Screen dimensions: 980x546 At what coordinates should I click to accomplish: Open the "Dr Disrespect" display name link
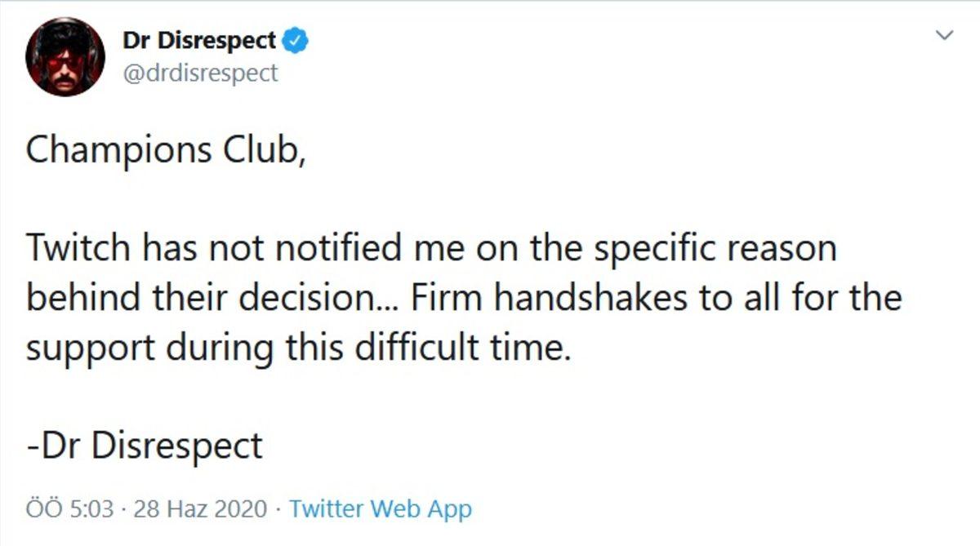click(x=198, y=40)
